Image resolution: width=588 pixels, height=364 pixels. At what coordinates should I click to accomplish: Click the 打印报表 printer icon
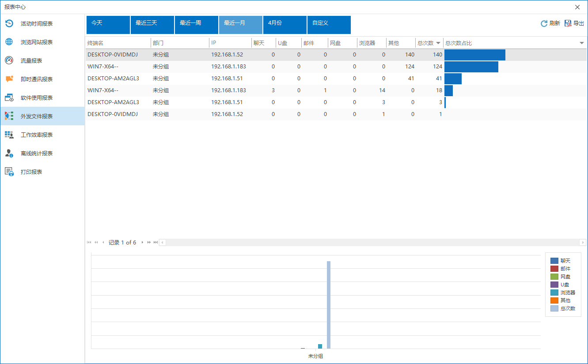(9, 172)
